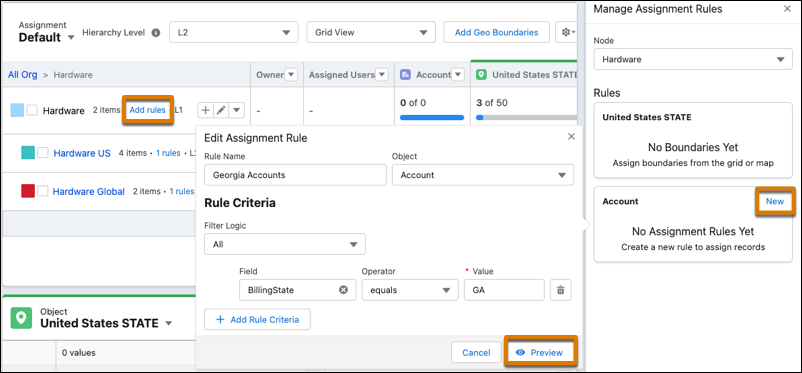802x373 pixels.
Task: Click Add Rule Criteria button
Action: [x=257, y=319]
